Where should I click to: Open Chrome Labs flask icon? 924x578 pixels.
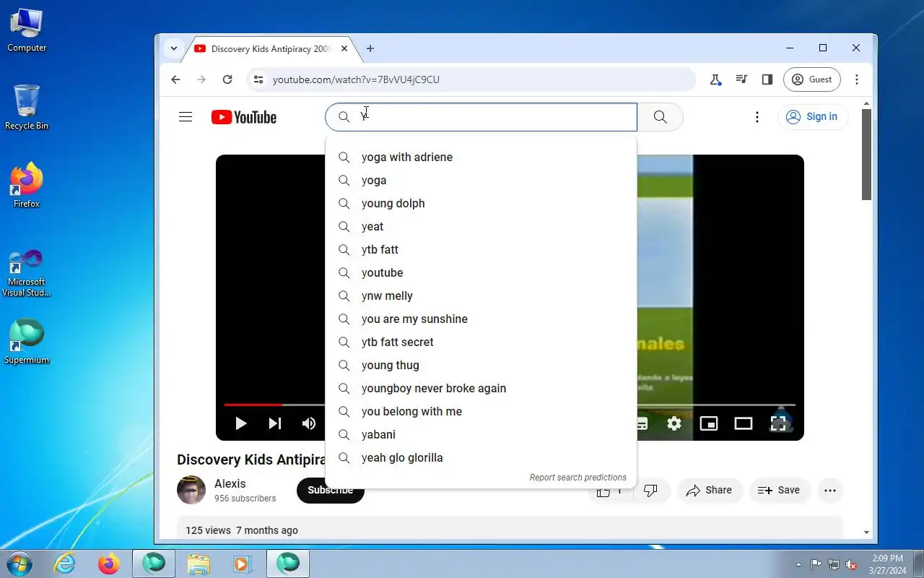(715, 79)
